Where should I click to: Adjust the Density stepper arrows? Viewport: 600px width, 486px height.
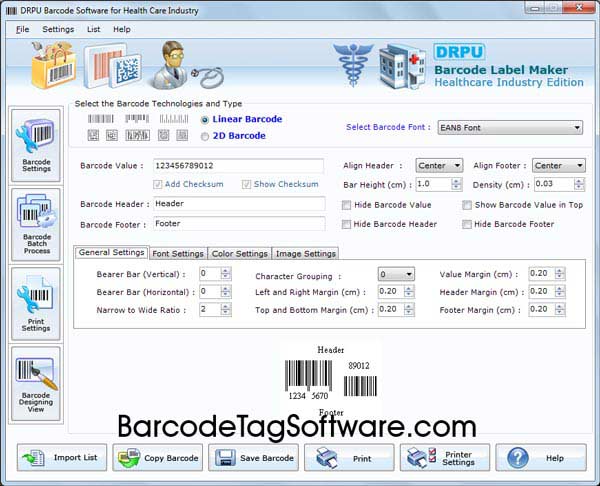click(x=579, y=184)
